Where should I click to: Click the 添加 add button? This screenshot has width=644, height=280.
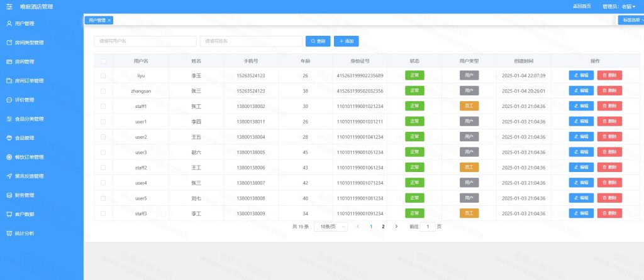click(347, 41)
